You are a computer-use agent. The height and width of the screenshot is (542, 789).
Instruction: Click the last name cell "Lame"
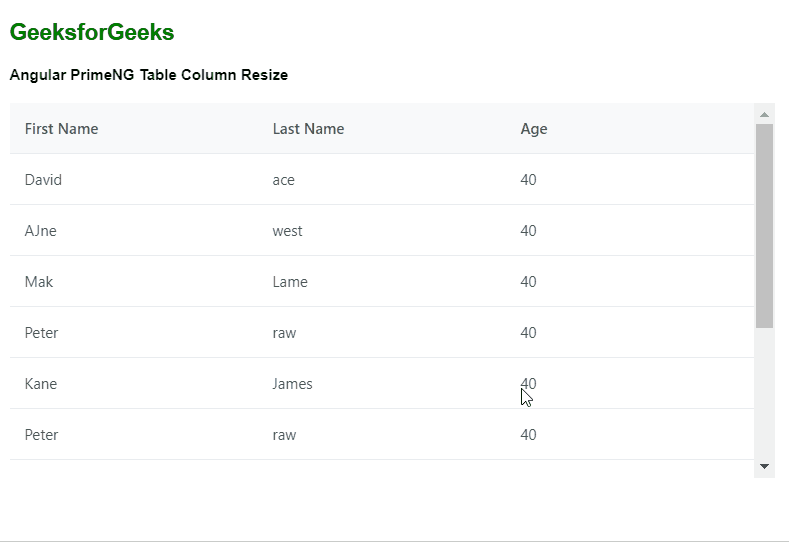[x=290, y=282]
